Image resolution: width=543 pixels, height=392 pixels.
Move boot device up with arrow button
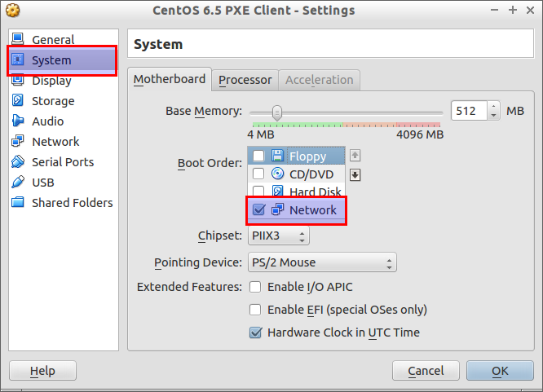click(x=355, y=156)
